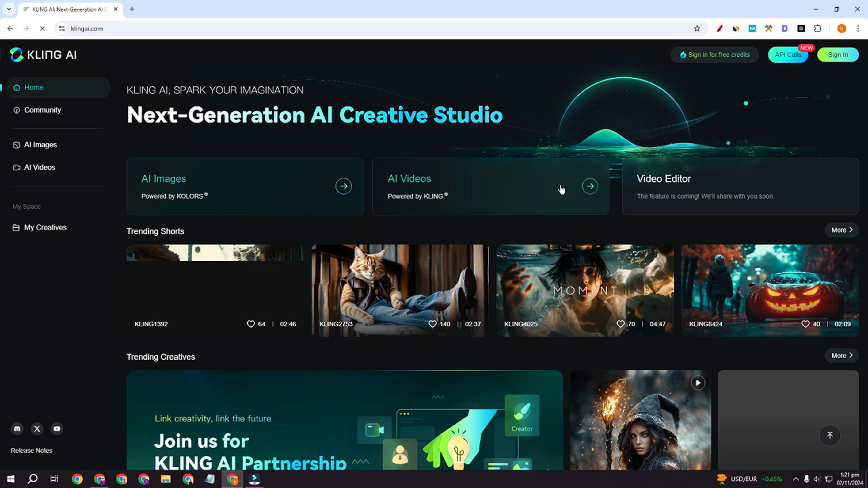Click the Discord icon in the sidebar footer
The width and height of the screenshot is (868, 488).
tap(17, 429)
